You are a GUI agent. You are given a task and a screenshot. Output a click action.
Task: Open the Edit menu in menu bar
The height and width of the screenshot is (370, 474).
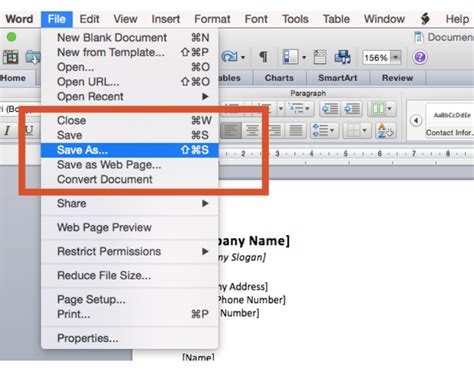click(89, 19)
